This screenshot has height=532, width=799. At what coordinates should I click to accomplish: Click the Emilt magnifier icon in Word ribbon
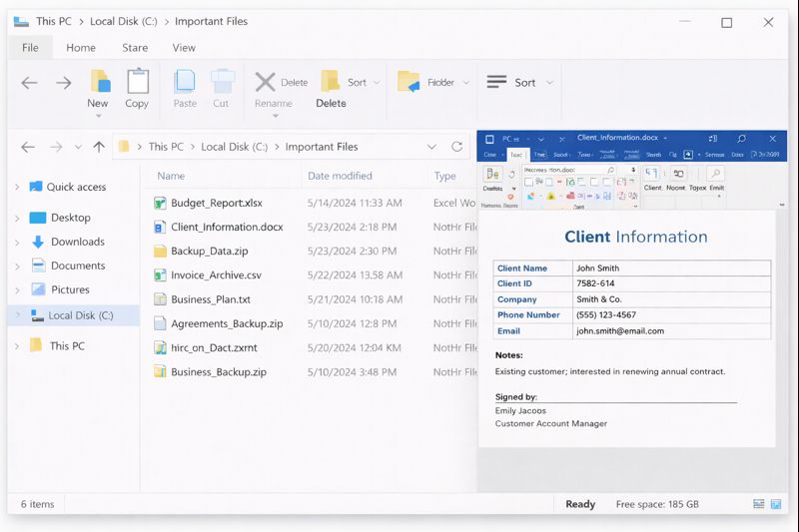[716, 175]
